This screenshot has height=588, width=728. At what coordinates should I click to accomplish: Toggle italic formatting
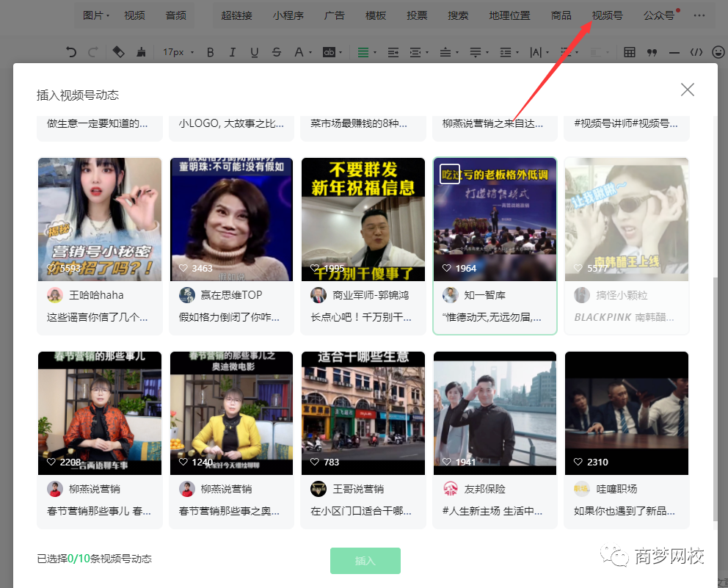coord(232,52)
